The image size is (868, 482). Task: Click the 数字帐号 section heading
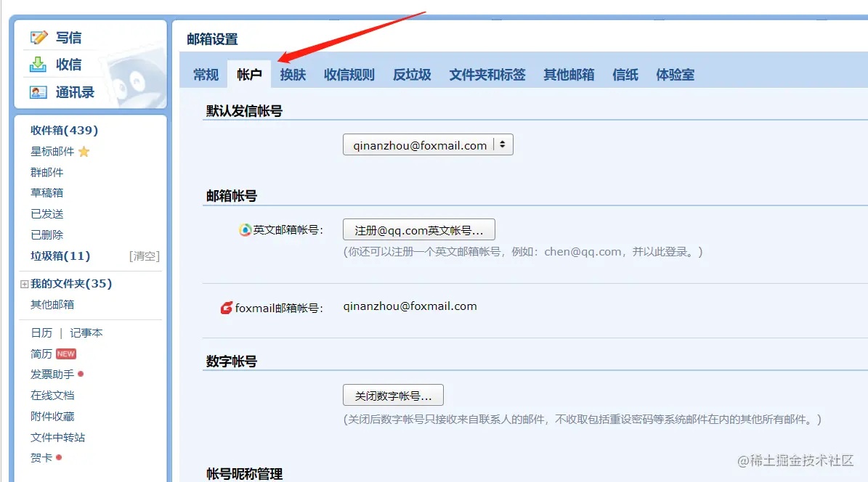tap(232, 361)
